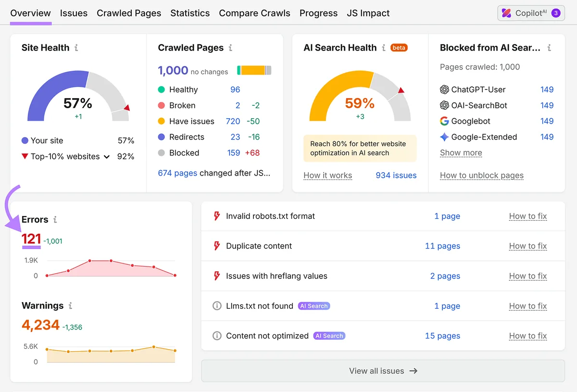Click the Googlebot logo icon
Viewport: 577px width, 392px height.
444,121
